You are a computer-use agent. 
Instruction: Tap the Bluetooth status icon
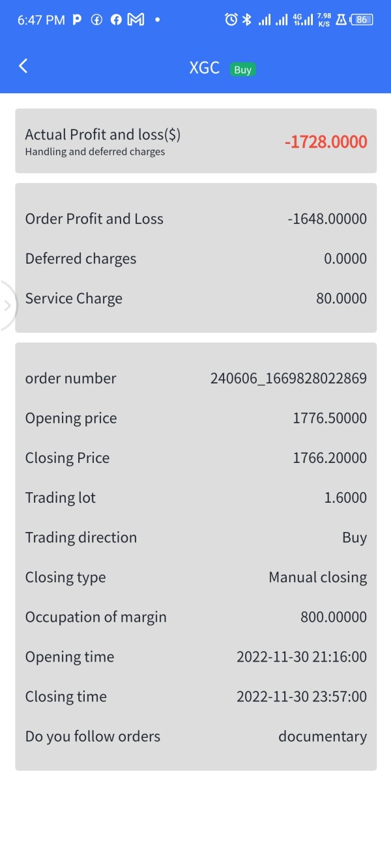pyautogui.click(x=246, y=20)
